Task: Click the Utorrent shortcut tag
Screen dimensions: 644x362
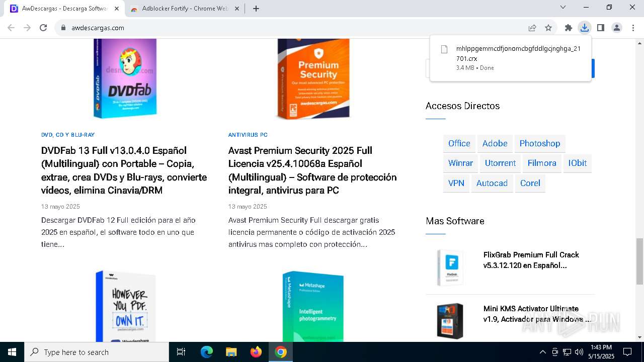Action: (x=500, y=163)
